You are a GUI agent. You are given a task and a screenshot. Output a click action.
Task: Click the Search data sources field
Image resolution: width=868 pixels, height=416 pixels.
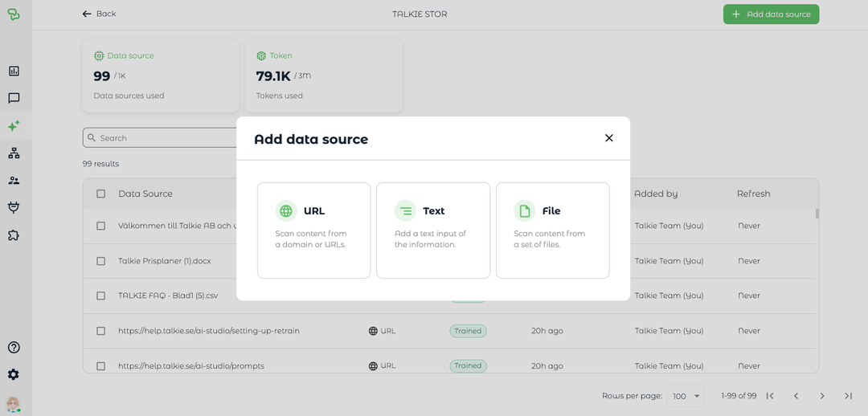pyautogui.click(x=161, y=138)
